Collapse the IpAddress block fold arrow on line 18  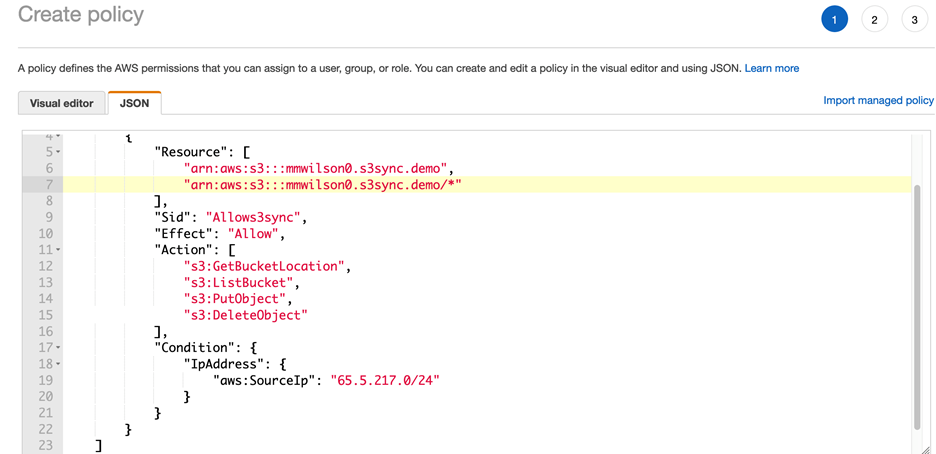point(58,364)
